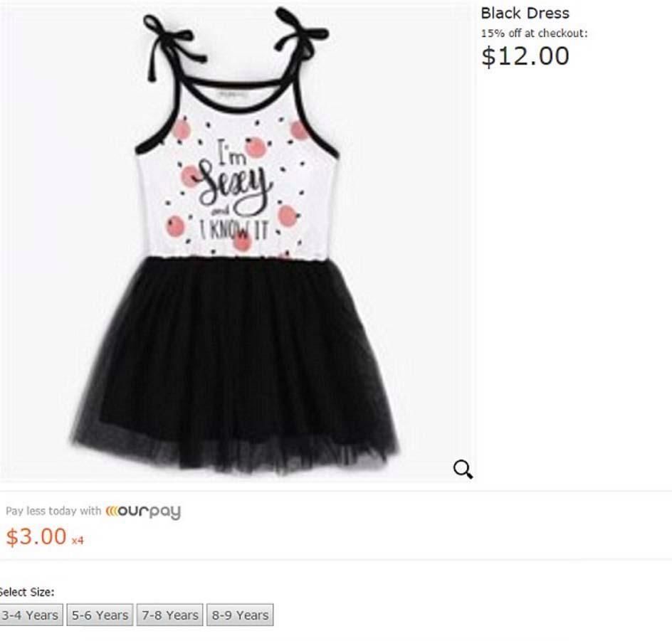Screen dimensions: 672x641
Task: Click the ourpay wordmark text
Action: pos(149,512)
